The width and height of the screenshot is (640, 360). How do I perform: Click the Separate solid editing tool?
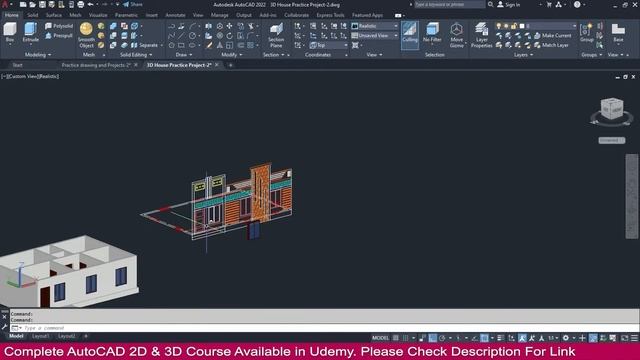coord(144,45)
